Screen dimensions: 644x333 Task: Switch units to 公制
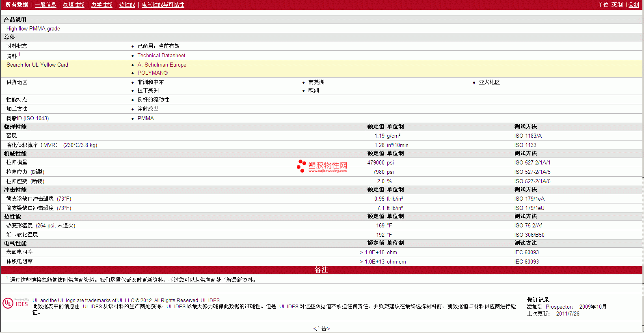[x=634, y=5]
